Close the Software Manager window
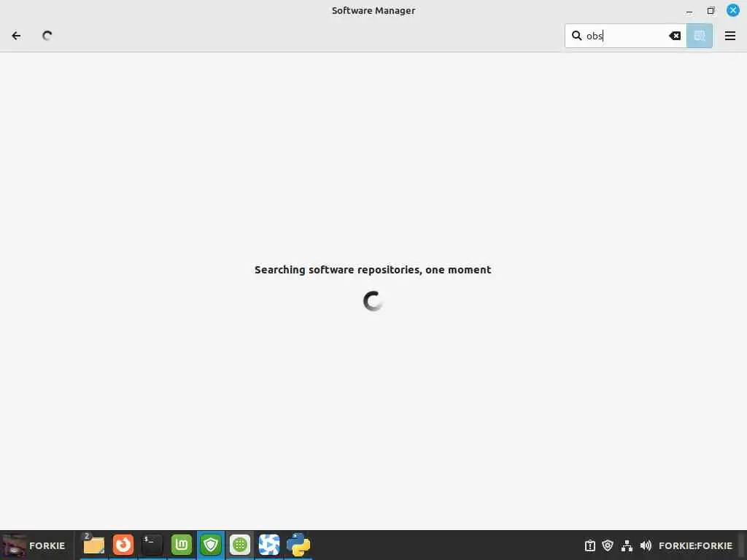Viewport: 747px width, 560px height. tap(732, 10)
